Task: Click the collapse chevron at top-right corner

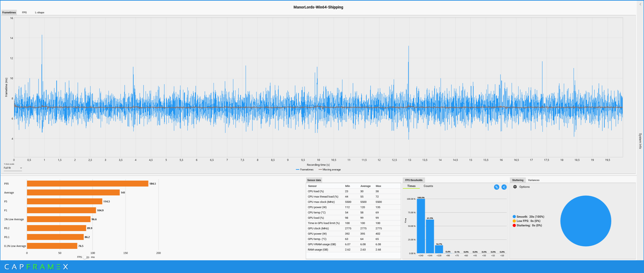Action: (640, 4)
